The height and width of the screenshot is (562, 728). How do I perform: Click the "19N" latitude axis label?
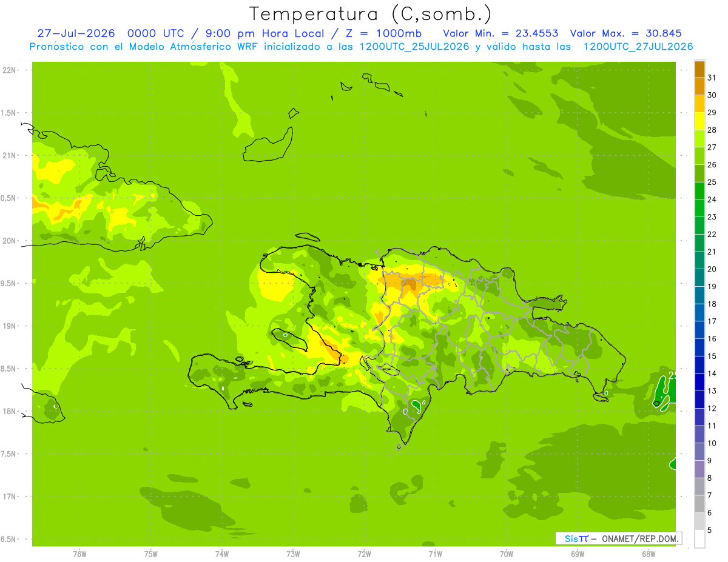[x=10, y=326]
